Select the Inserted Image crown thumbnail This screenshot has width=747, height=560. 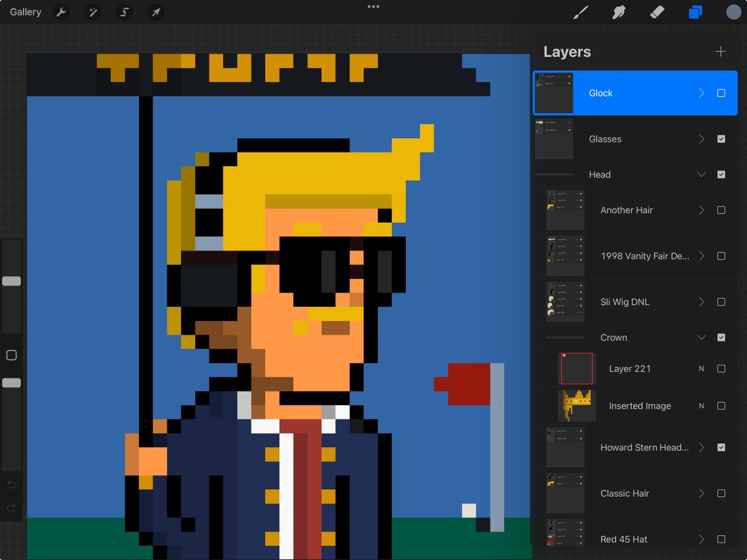click(x=577, y=406)
